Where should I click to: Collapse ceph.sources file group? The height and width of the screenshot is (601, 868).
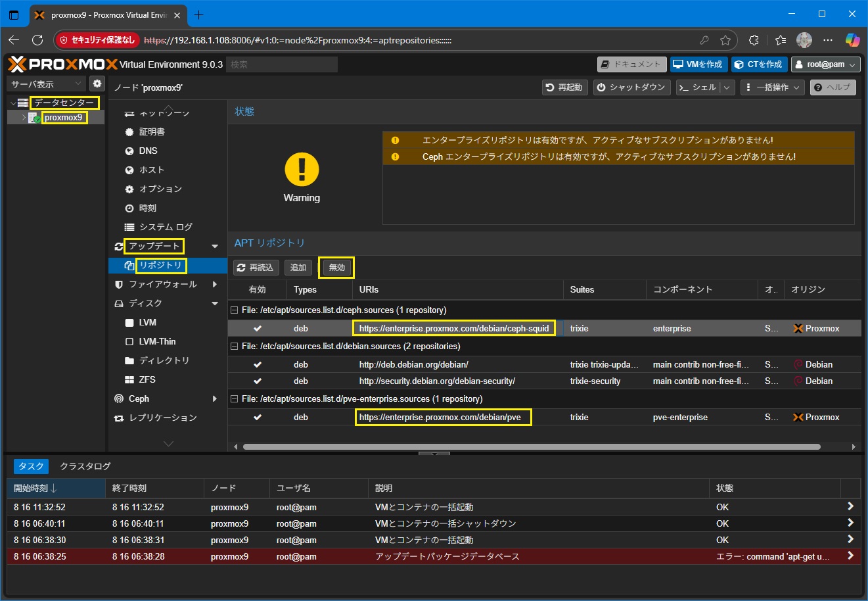tap(234, 310)
